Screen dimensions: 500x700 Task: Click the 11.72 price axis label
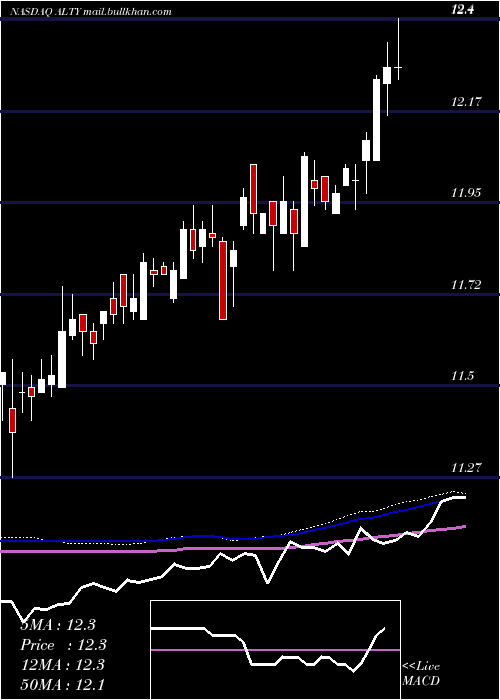tap(466, 284)
